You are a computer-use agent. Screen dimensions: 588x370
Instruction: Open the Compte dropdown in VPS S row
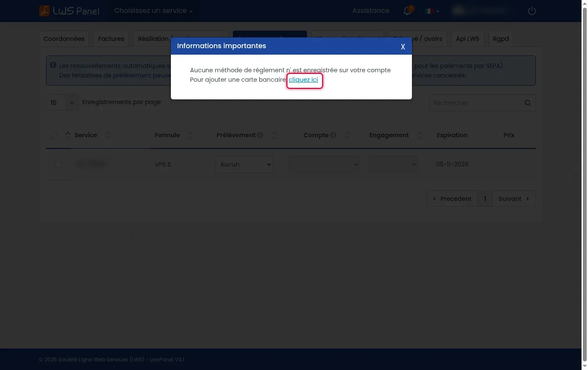(x=325, y=164)
